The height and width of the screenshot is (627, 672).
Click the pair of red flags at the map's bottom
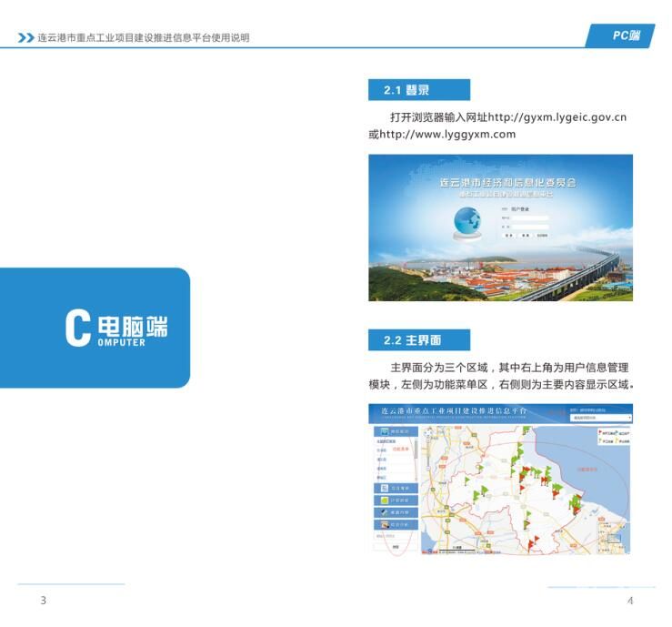[x=533, y=542]
